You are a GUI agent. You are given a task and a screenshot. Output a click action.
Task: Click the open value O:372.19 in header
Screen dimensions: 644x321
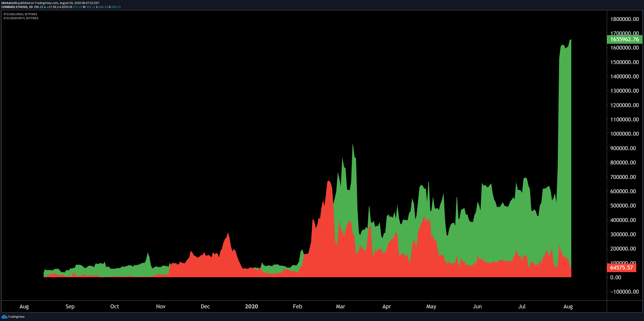[76, 7]
